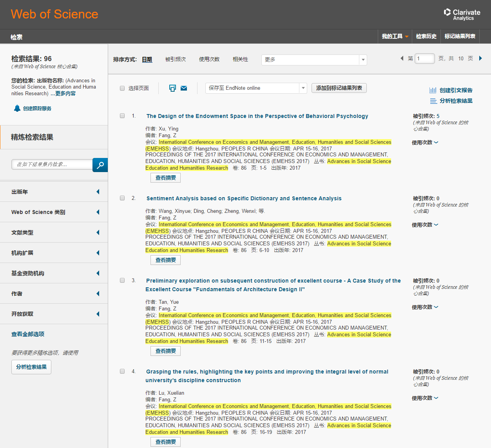Viewport: 491px width, 448px height.
Task: Sort results by 被引频次
Action: 176,60
